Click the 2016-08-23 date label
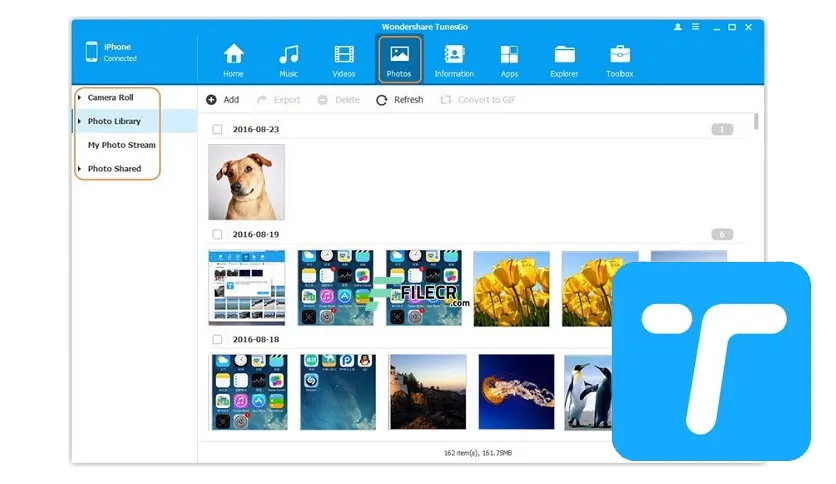The height and width of the screenshot is (484, 836). coord(255,129)
